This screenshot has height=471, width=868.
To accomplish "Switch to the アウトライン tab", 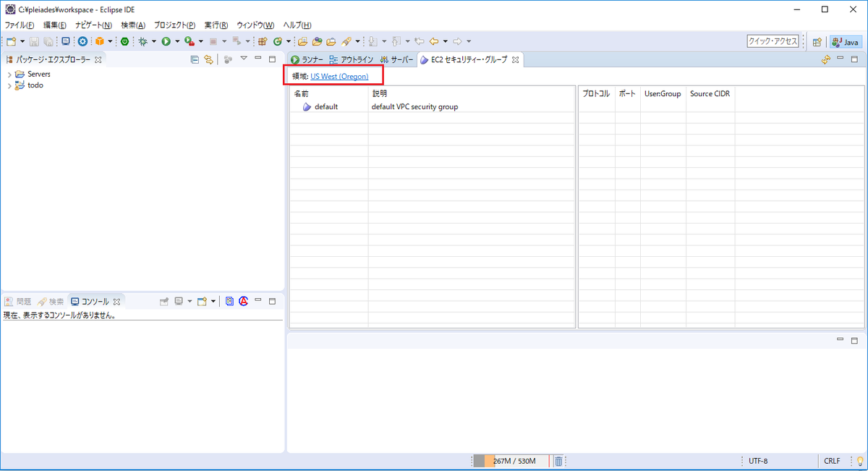I will point(351,59).
